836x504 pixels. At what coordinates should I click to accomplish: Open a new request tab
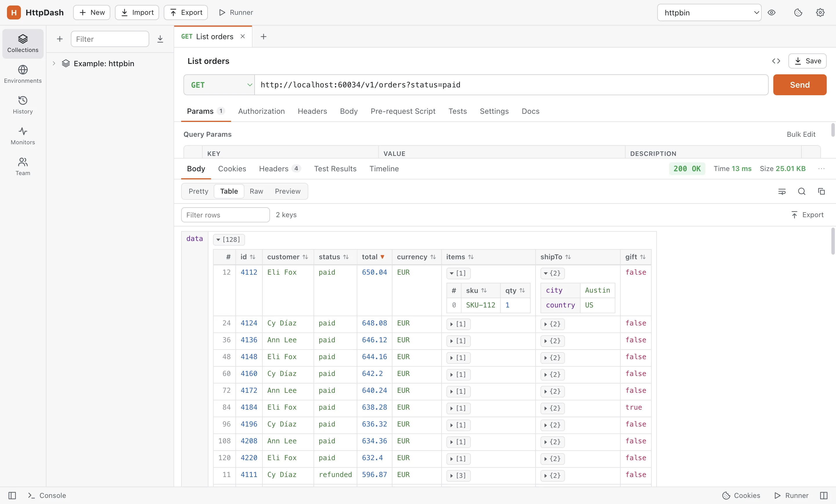pos(263,36)
